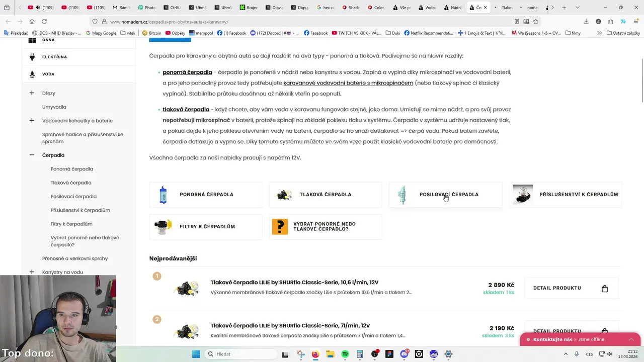644x362 pixels.
Task: Open Posilovací čerpadla category tile
Action: tap(446, 195)
